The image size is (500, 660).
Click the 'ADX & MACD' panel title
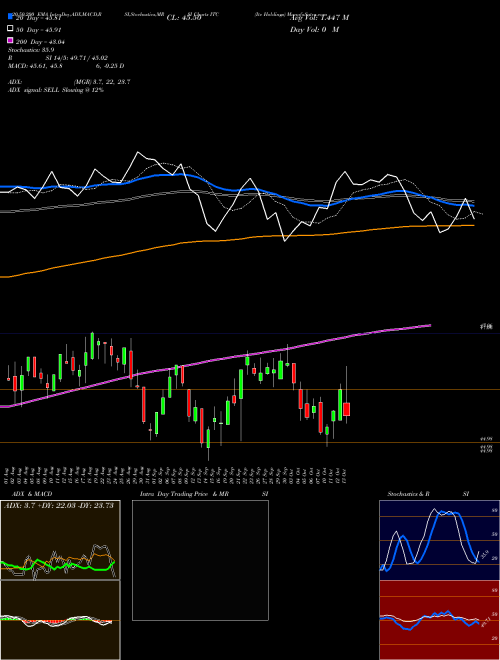click(32, 494)
